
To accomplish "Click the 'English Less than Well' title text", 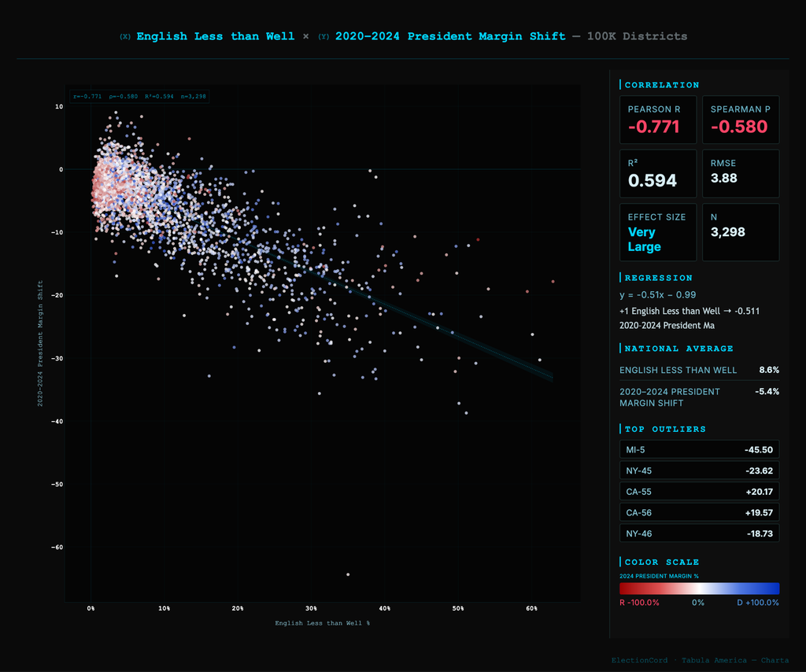I will [x=216, y=36].
